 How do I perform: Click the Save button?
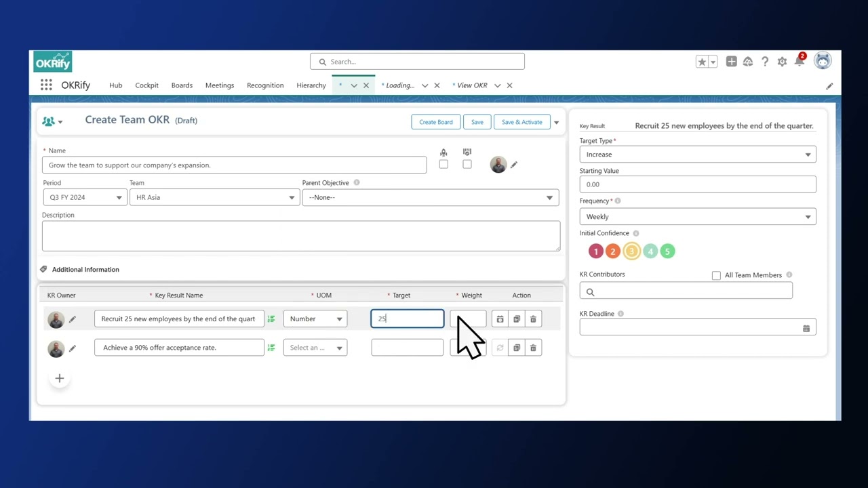coord(477,122)
